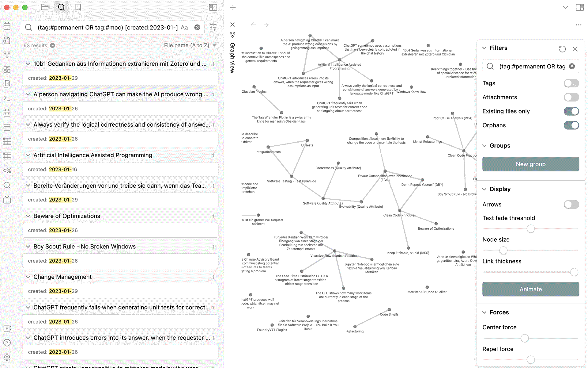Click on the search input field
This screenshot has width=588, height=368.
click(x=112, y=27)
